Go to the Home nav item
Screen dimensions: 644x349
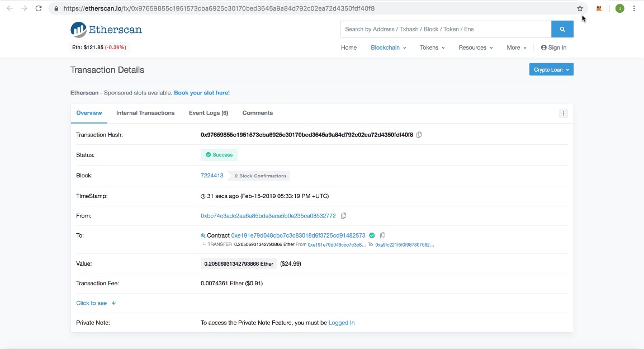click(x=349, y=48)
